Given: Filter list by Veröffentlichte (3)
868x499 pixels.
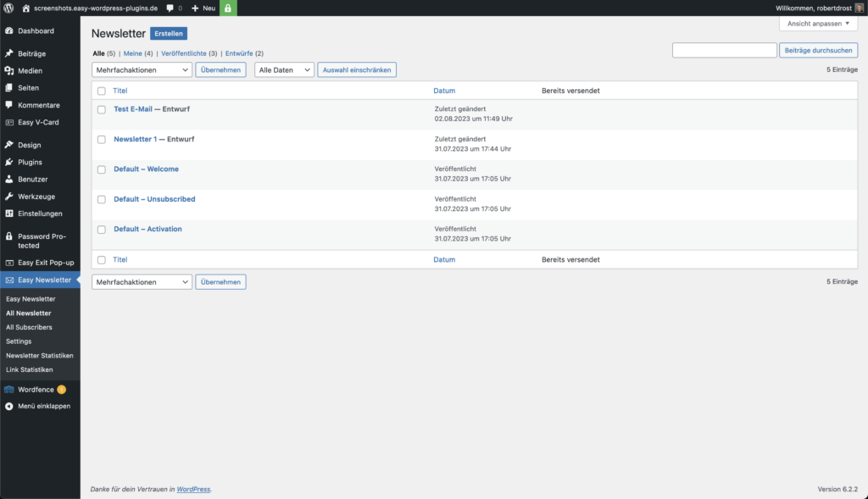Looking at the screenshot, I should tap(189, 53).
